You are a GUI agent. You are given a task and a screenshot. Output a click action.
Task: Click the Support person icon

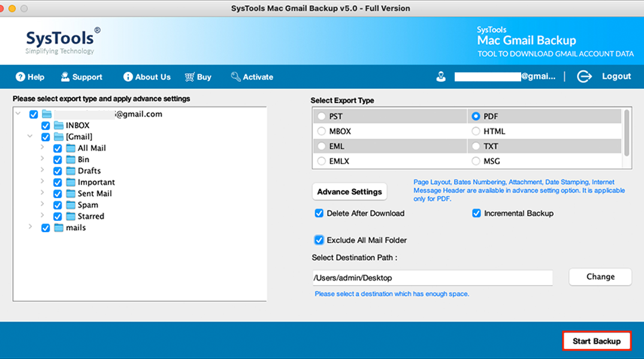[x=65, y=77]
